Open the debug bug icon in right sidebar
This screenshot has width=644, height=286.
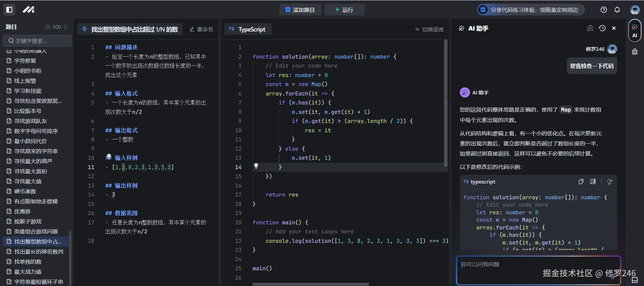coord(635,52)
